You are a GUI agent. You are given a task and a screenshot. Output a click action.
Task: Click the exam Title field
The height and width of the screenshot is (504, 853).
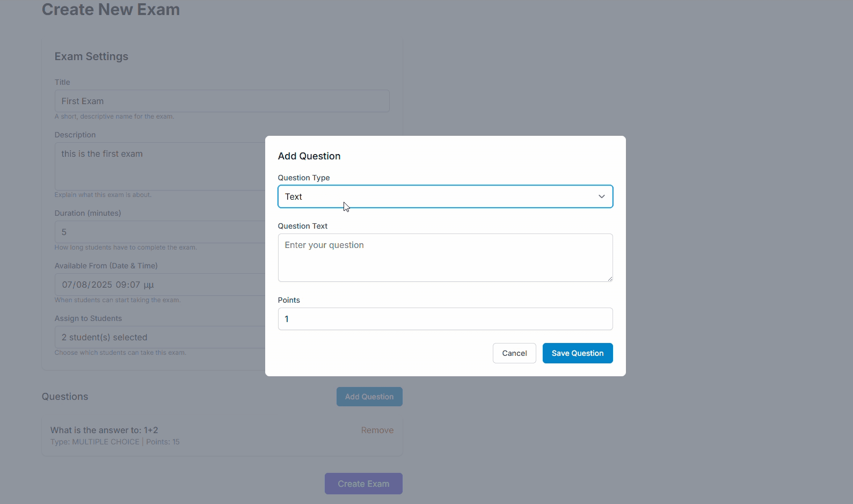tap(222, 101)
